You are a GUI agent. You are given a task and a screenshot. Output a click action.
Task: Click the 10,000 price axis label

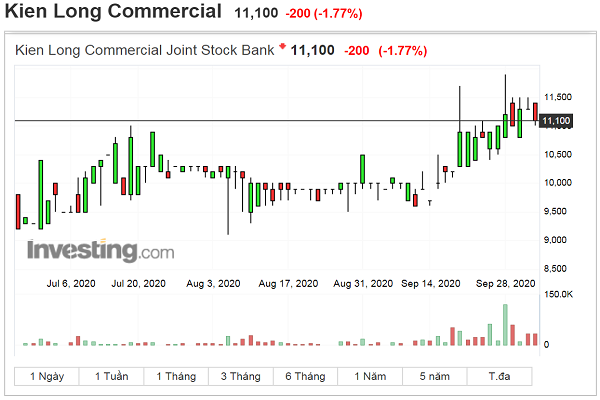(x=558, y=183)
